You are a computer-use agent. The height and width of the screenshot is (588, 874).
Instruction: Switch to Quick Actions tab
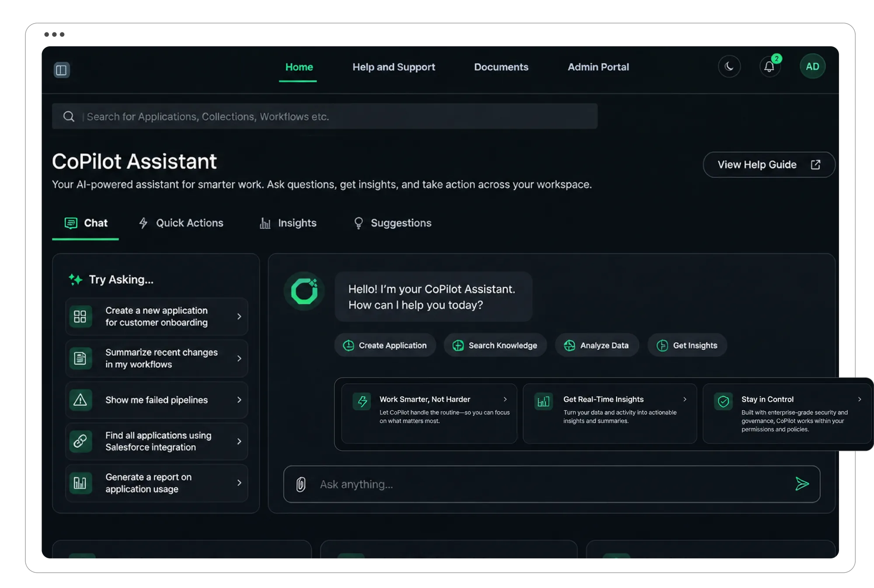click(181, 223)
